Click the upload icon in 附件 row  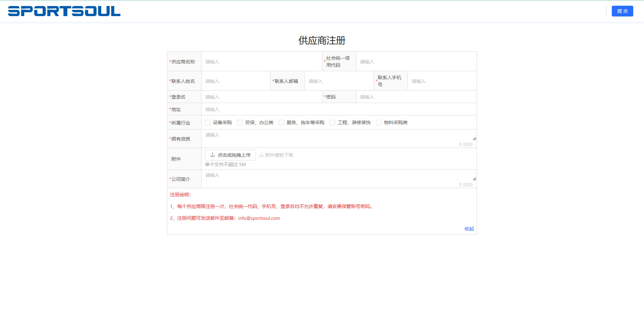(x=212, y=155)
